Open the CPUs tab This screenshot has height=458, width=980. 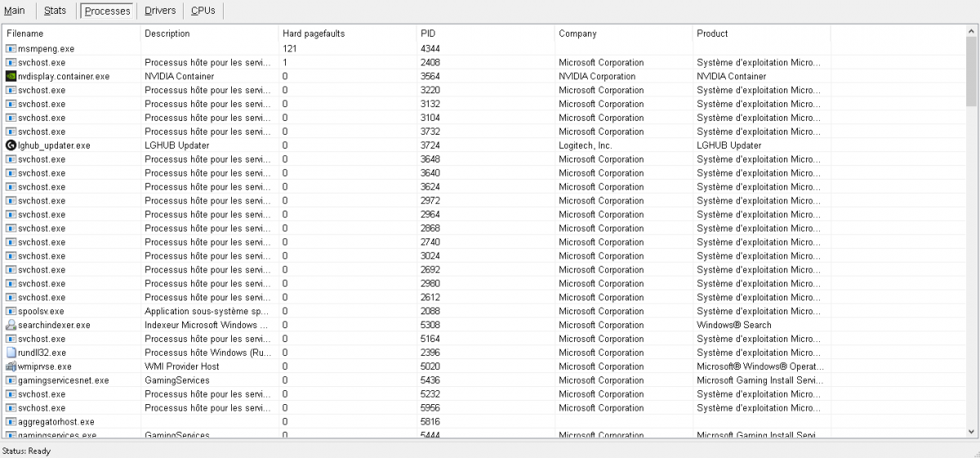(x=203, y=11)
